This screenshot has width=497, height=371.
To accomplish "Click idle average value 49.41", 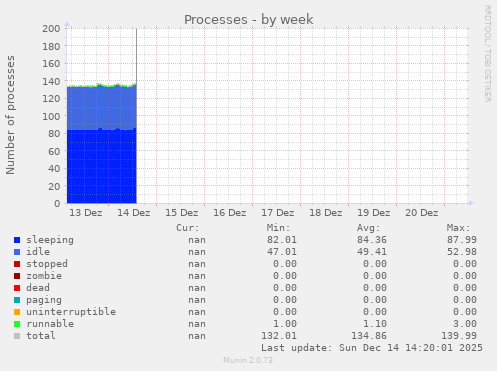I will pos(372,252).
